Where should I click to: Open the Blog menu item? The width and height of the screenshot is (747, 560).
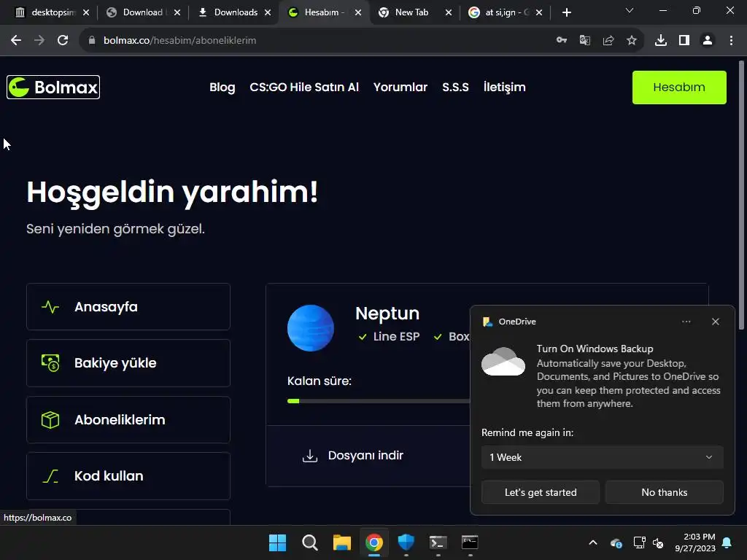click(222, 87)
